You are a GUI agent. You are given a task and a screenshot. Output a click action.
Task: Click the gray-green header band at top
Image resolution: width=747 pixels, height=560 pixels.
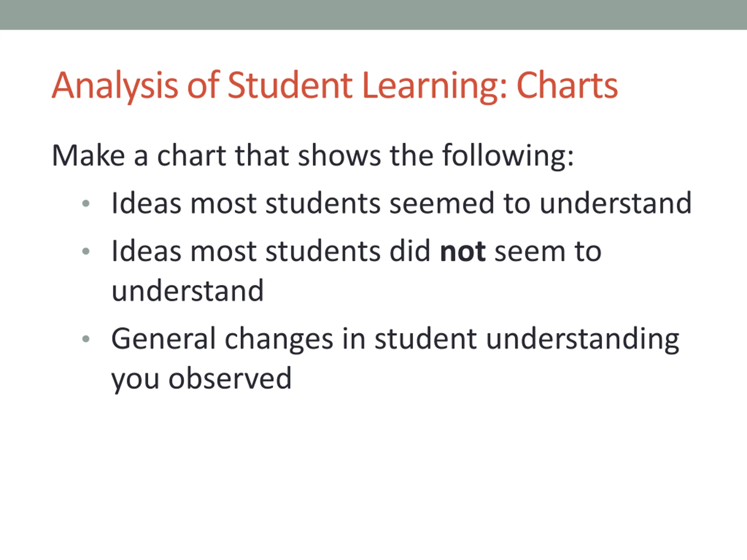[x=373, y=15]
